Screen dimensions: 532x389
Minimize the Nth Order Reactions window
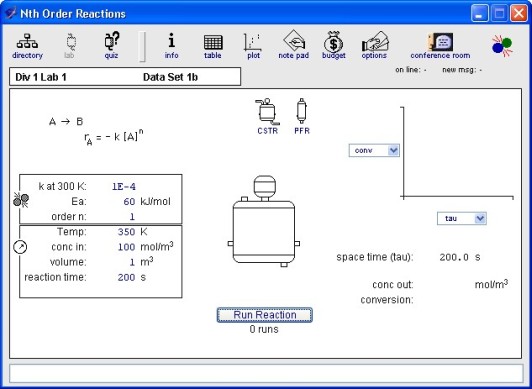click(480, 13)
